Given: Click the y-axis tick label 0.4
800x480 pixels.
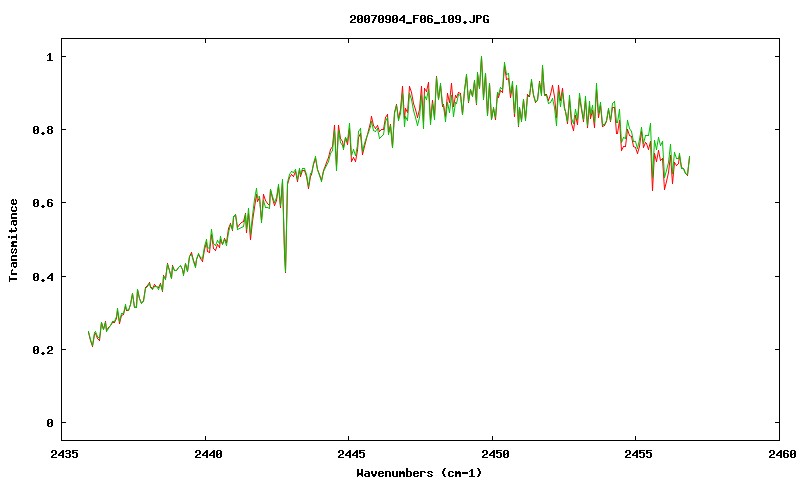Looking at the screenshot, I should (43, 276).
